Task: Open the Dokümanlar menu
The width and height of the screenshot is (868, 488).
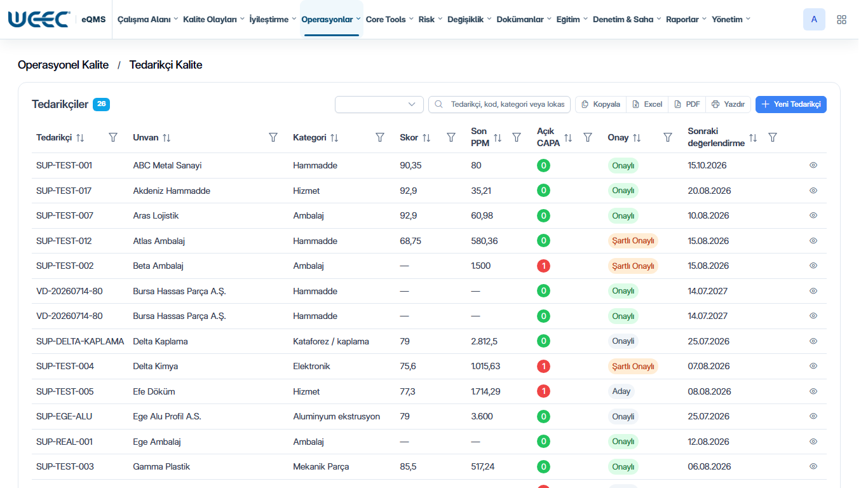Action: [x=524, y=19]
